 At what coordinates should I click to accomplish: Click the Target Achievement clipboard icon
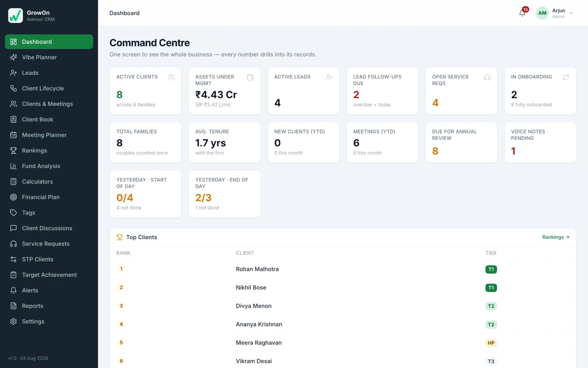click(14, 275)
